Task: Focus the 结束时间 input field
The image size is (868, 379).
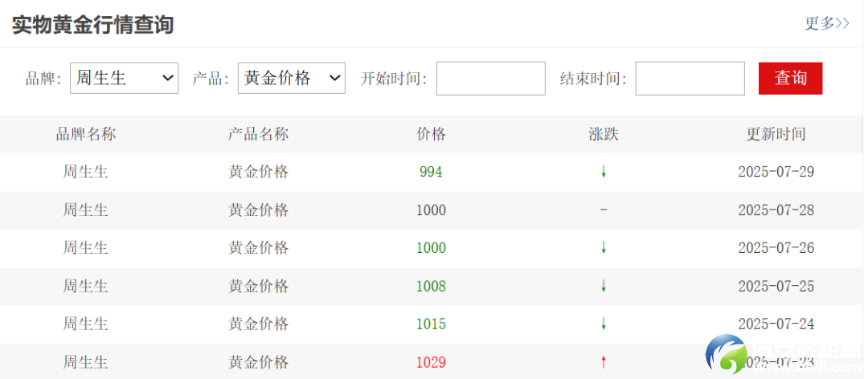Action: pyautogui.click(x=690, y=79)
